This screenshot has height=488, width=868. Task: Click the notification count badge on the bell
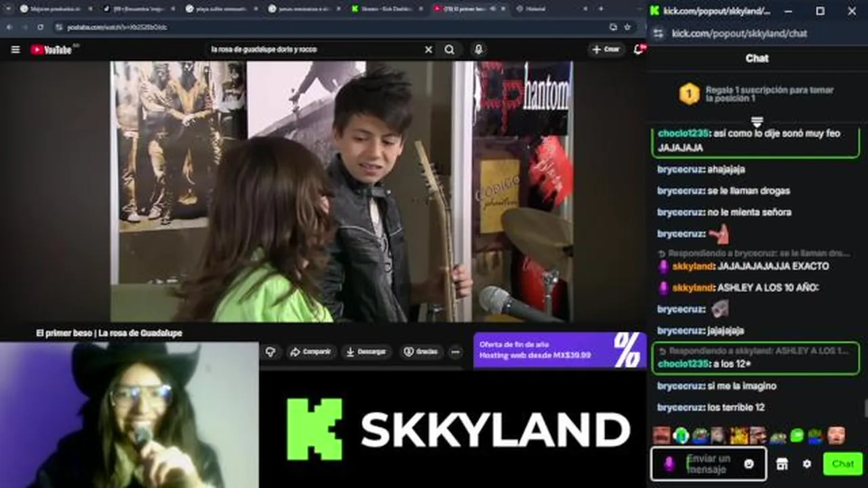(x=643, y=45)
